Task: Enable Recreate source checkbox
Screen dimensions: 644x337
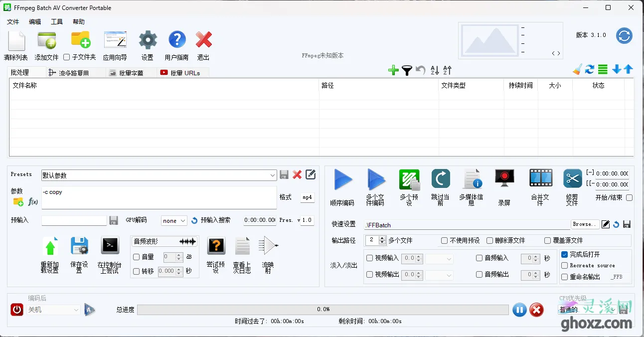Action: pos(565,266)
